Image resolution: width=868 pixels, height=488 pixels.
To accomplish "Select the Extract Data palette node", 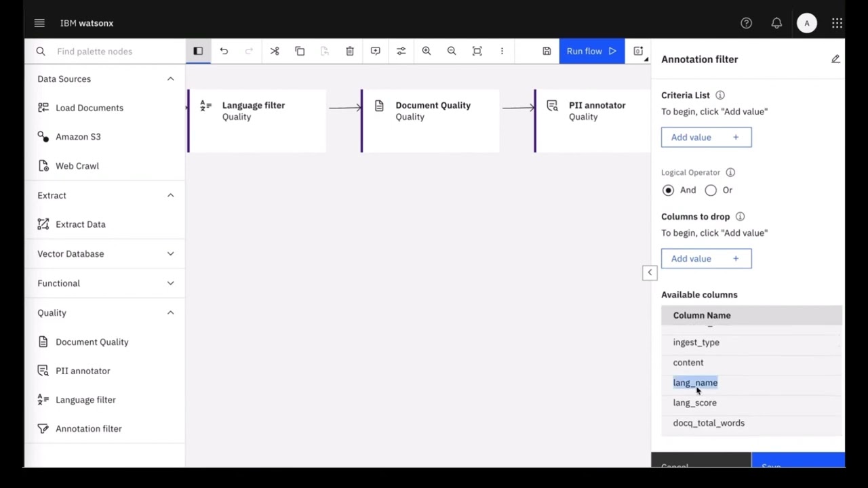I will [x=104, y=224].
